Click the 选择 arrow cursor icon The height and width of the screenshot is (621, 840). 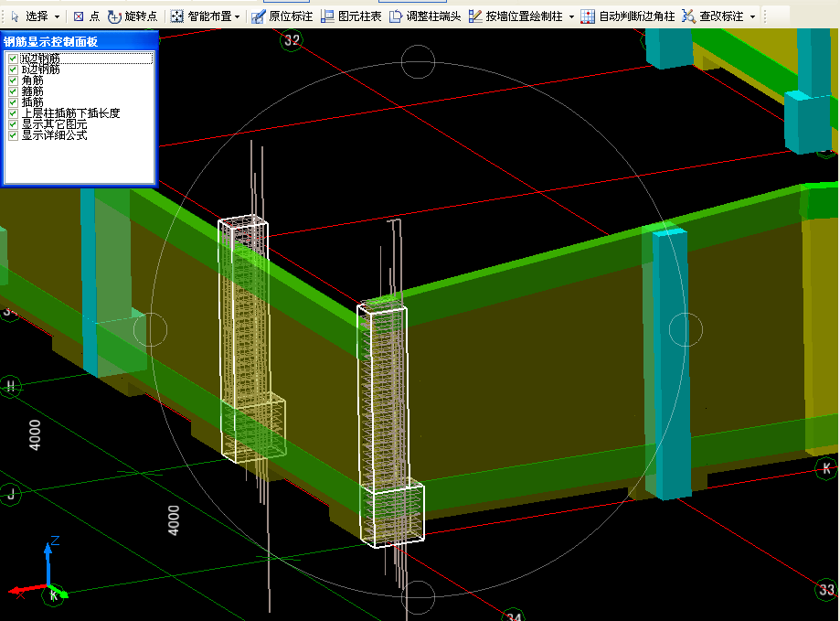tap(15, 16)
